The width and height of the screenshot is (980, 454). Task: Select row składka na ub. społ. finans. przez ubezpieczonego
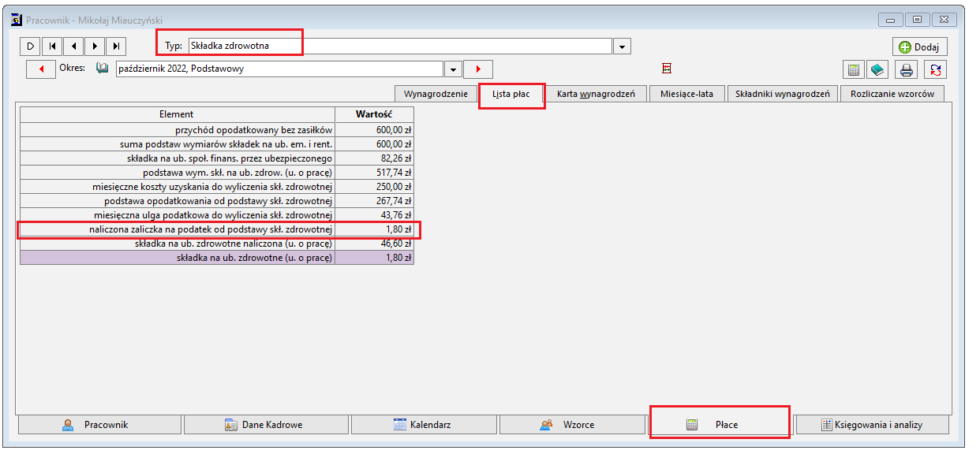click(x=216, y=158)
